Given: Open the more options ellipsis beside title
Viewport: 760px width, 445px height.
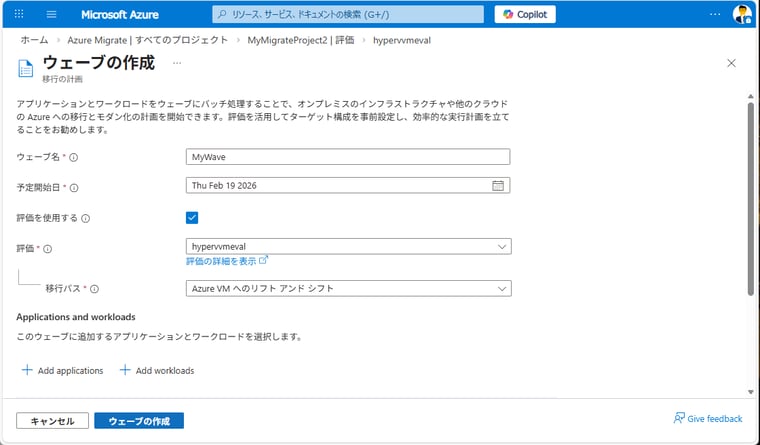Looking at the screenshot, I should tap(177, 63).
